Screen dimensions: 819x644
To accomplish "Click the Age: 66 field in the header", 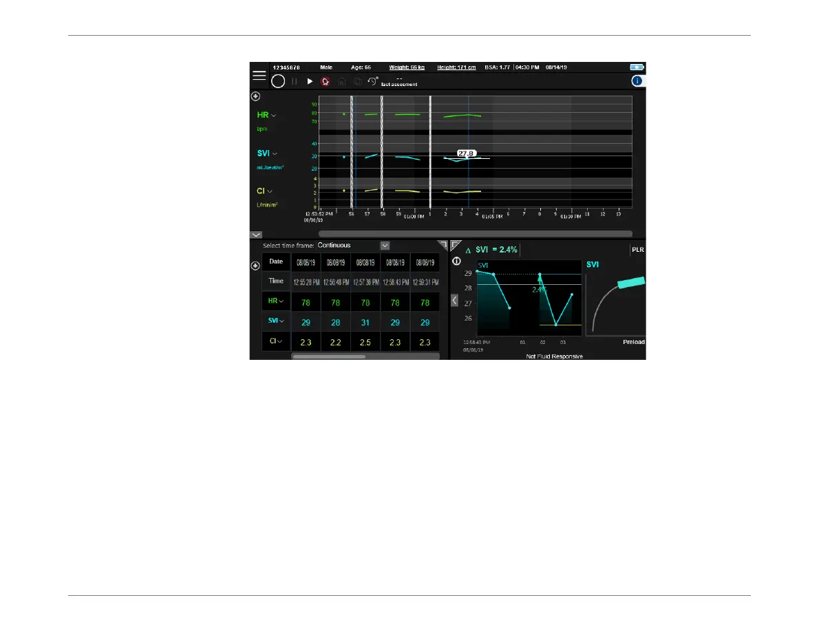I will 361,67.
